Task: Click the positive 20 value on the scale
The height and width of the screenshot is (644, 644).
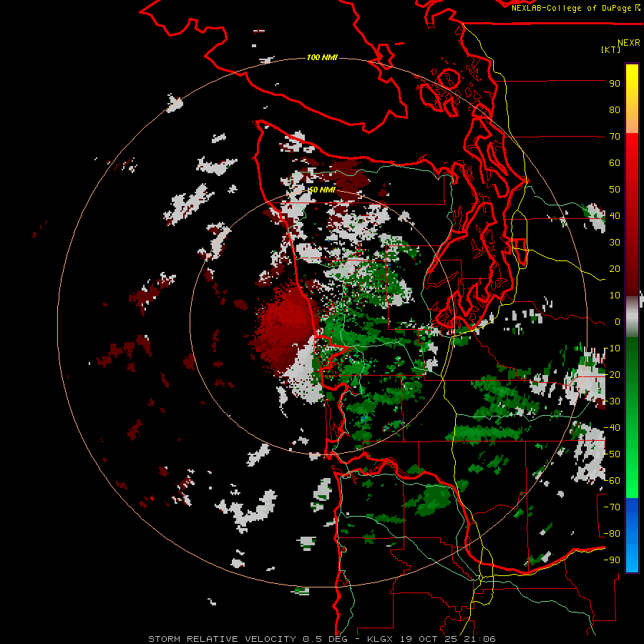Action: [615, 268]
